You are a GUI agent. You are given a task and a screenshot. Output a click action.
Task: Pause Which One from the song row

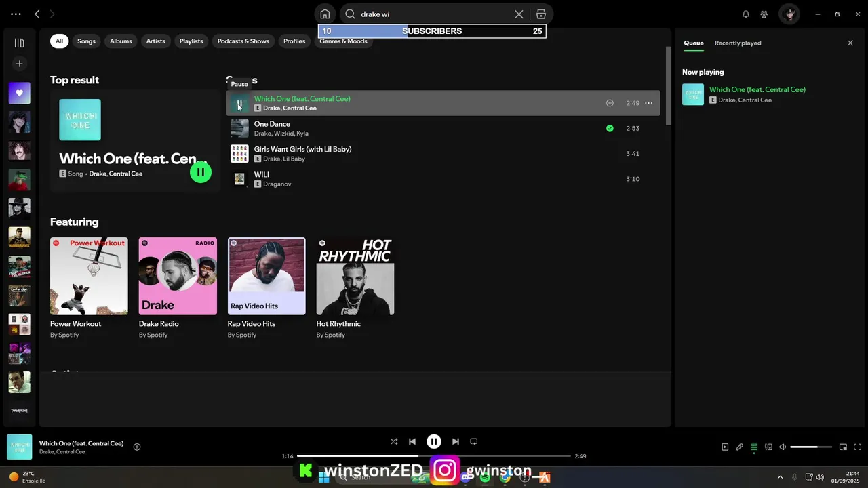[239, 103]
